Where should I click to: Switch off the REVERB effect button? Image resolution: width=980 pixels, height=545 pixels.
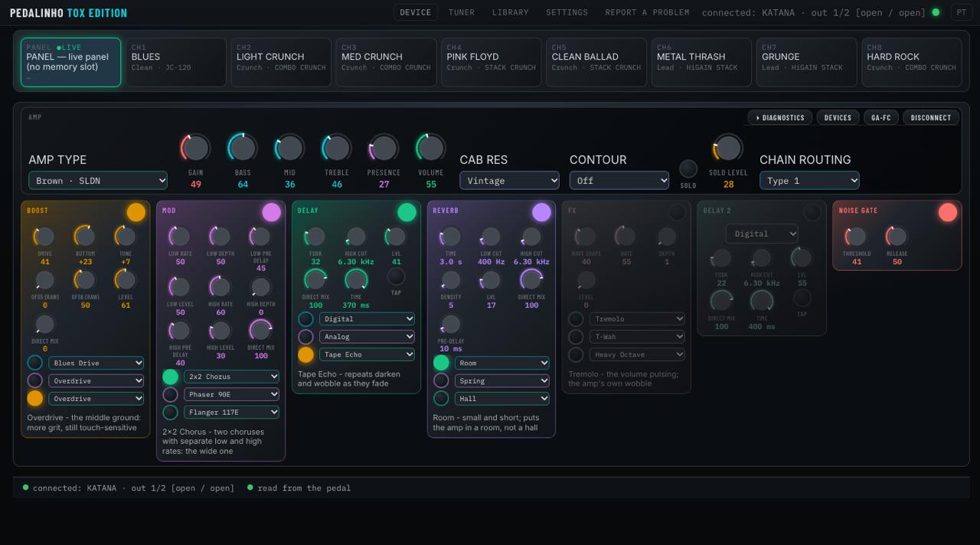(541, 212)
